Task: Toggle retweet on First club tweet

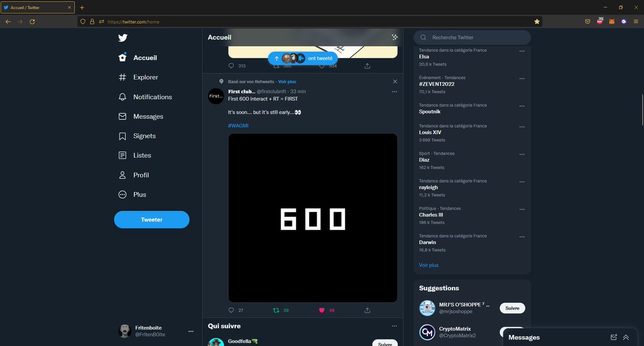Action: (276, 310)
